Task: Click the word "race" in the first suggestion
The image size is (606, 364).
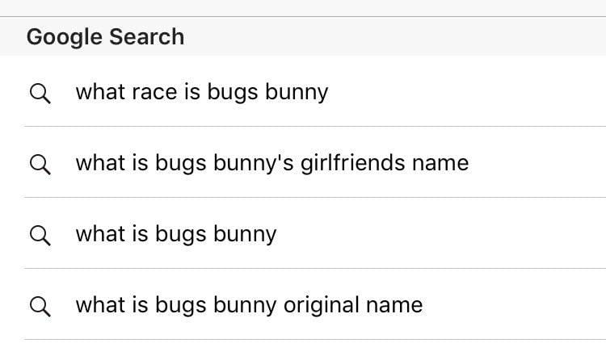Action: click(151, 93)
